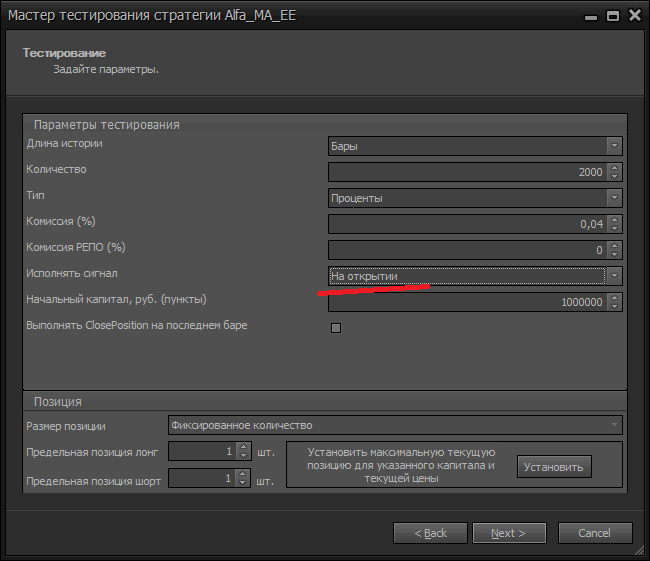This screenshot has width=650, height=561.
Task: Increase Предельная позиция лонг value
Action: click(x=243, y=448)
